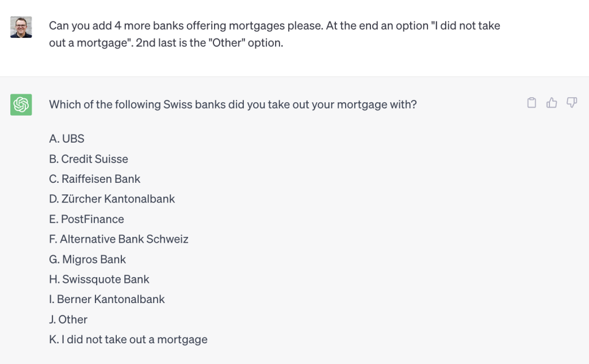Viewport: 589px width, 364px height.
Task: Click option B. Credit Suisse
Action: pos(88,159)
